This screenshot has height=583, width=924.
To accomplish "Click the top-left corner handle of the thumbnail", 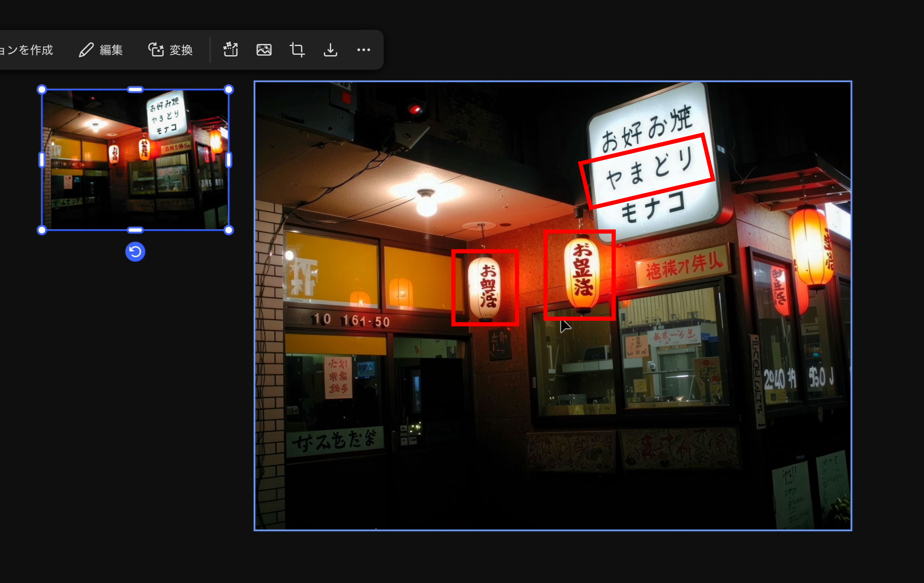I will tap(42, 90).
